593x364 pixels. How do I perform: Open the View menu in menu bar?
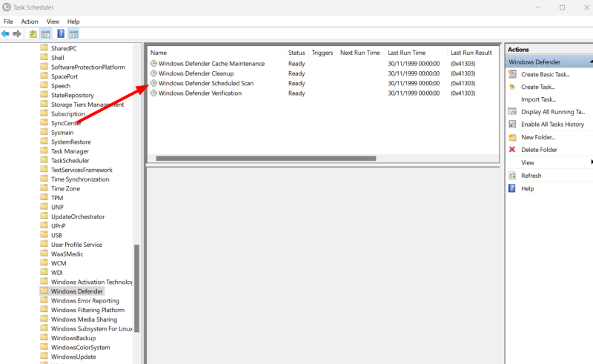click(x=53, y=21)
